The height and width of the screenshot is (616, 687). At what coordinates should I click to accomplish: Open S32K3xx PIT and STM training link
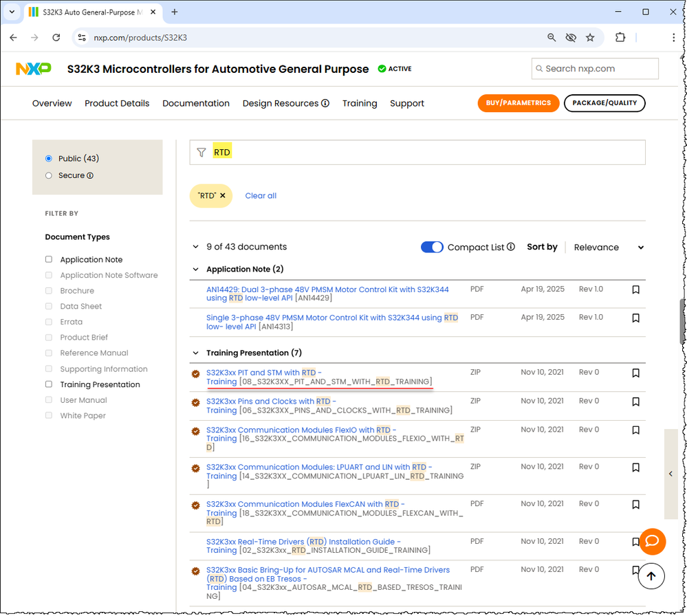264,377
